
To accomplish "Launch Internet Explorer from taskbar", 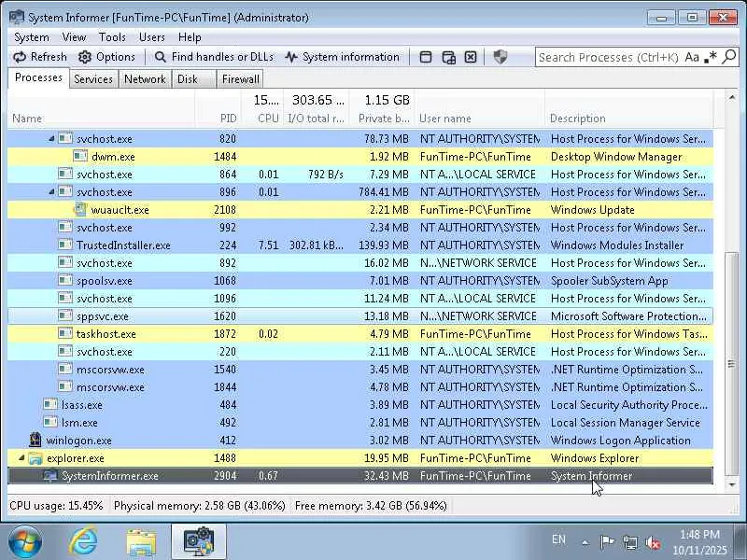I will [84, 541].
